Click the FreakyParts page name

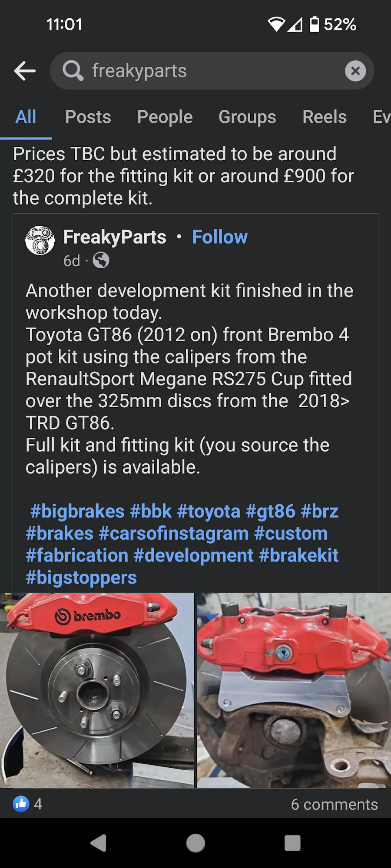coord(115,237)
